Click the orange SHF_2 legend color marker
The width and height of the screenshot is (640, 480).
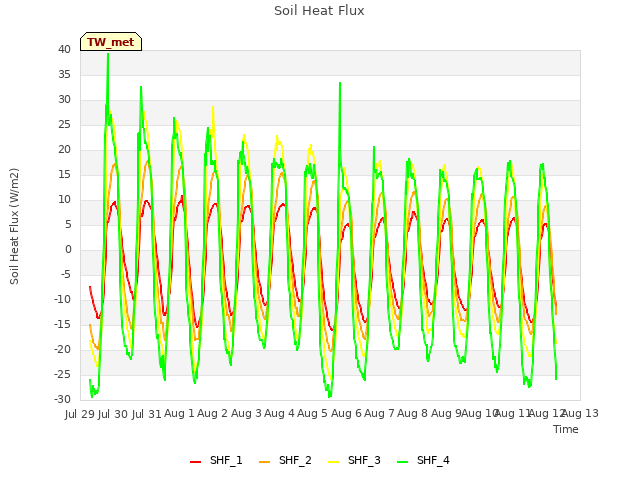(264, 462)
